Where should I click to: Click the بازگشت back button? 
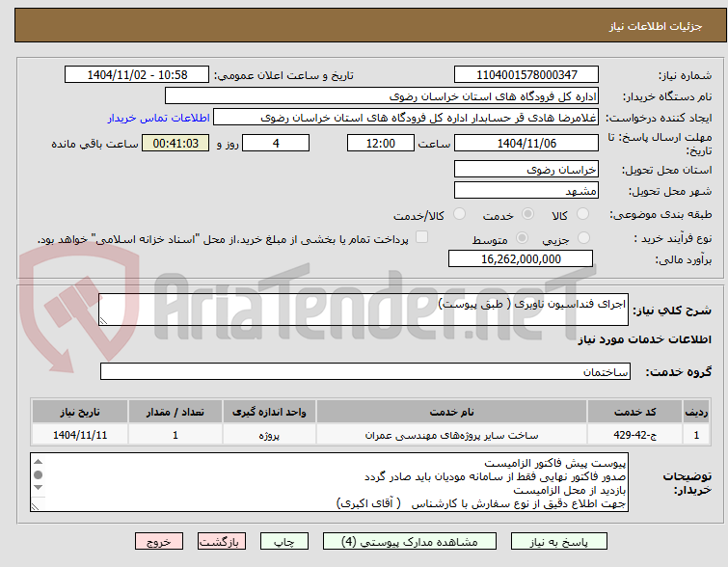tap(222, 542)
